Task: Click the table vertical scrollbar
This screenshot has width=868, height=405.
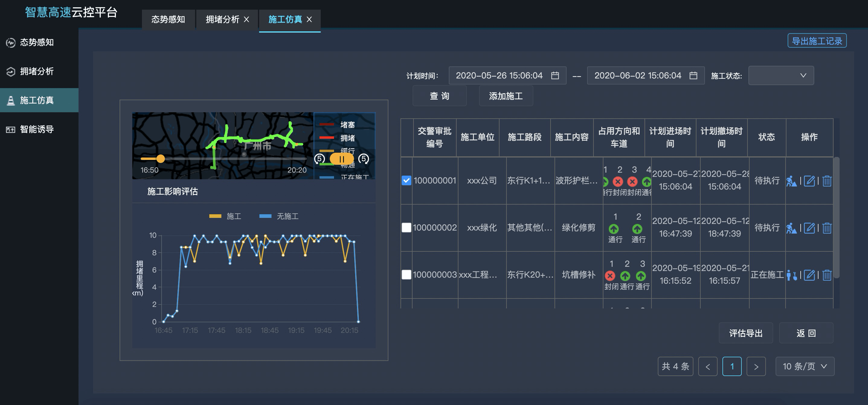Action: [836, 217]
